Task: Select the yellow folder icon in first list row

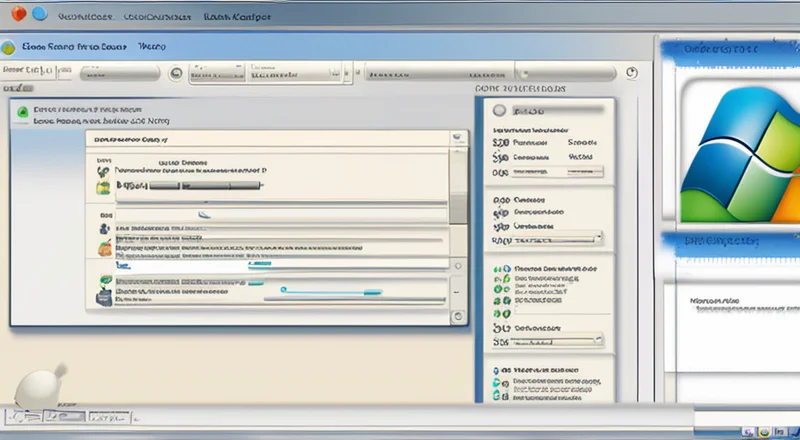Action: pyautogui.click(x=103, y=185)
